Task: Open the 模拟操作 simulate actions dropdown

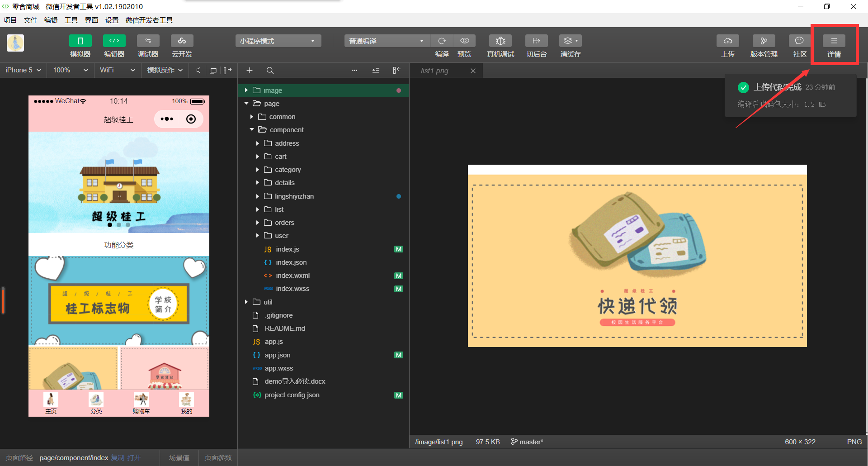Action: tap(165, 70)
